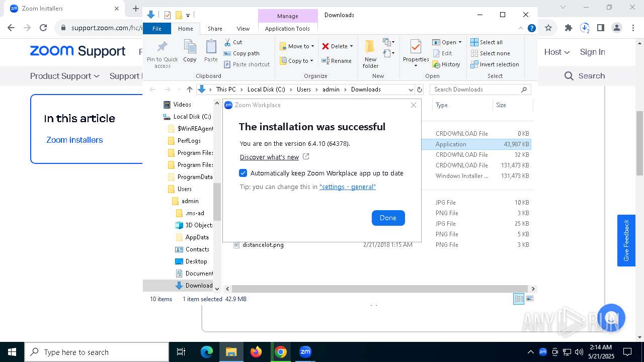The height and width of the screenshot is (362, 644).
Task: Open Firefox from the taskbar
Action: [256, 352]
